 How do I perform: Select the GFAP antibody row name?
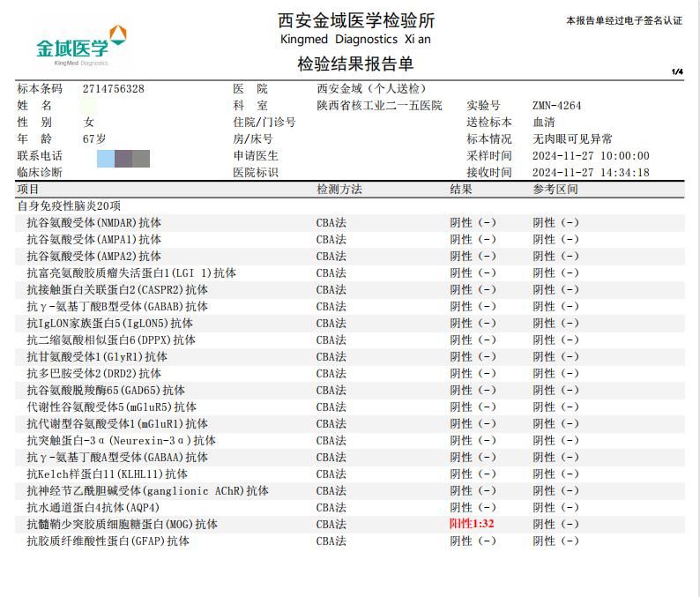pos(108,541)
